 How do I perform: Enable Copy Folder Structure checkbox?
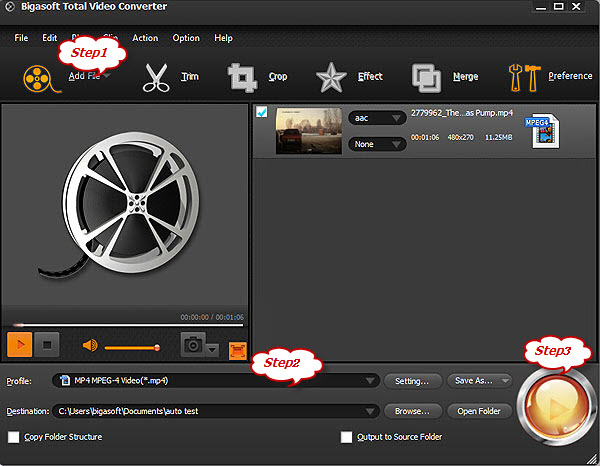pyautogui.click(x=13, y=437)
